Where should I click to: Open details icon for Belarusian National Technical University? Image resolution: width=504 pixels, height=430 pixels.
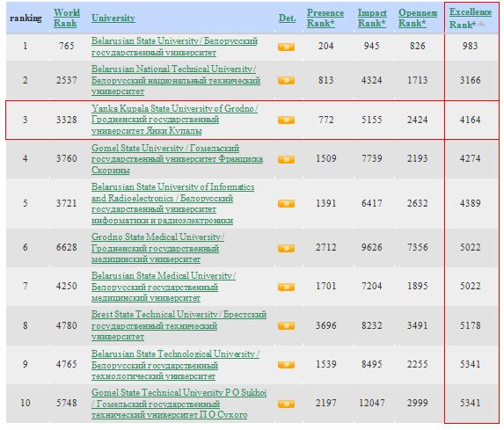pos(286,80)
